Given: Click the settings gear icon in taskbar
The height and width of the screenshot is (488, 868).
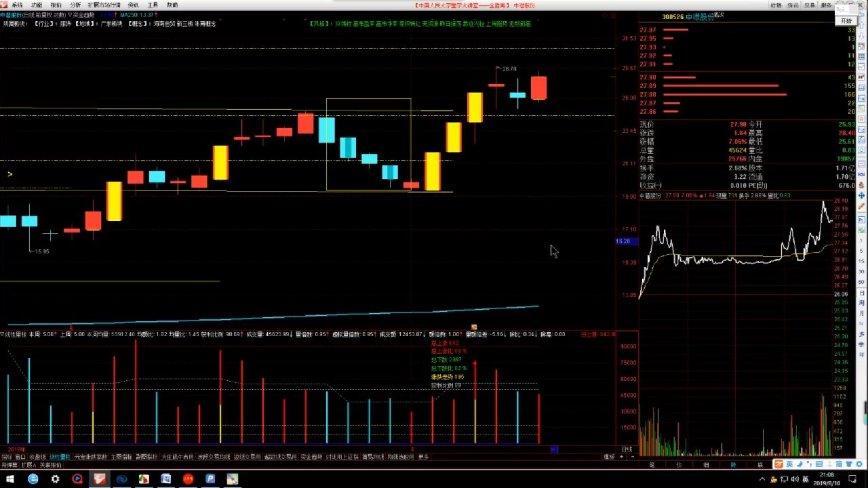Looking at the screenshot, I should [x=55, y=479].
